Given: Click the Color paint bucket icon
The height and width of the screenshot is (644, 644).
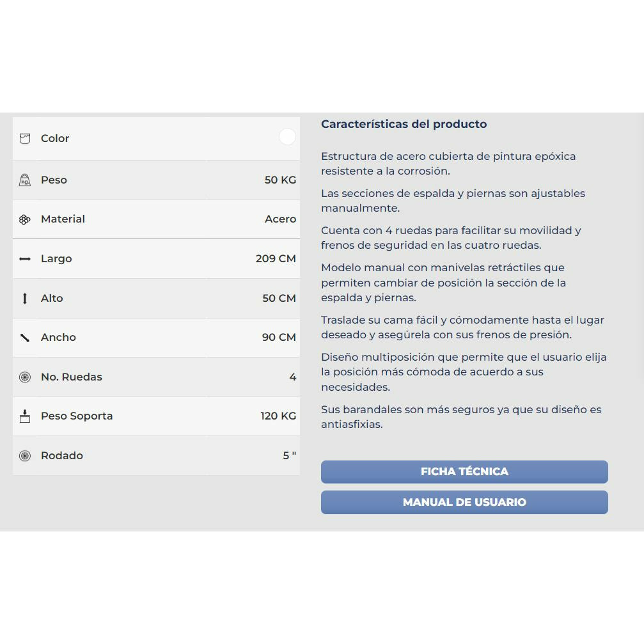Looking at the screenshot, I should (25, 138).
